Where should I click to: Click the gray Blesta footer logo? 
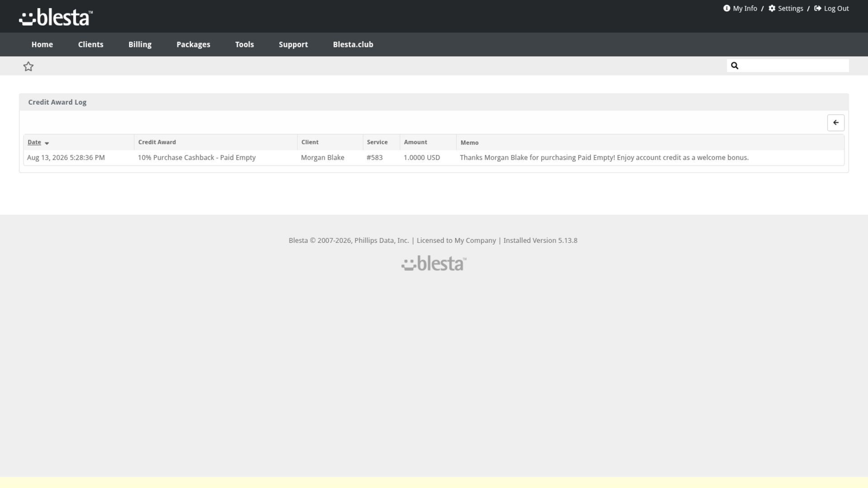point(434,263)
